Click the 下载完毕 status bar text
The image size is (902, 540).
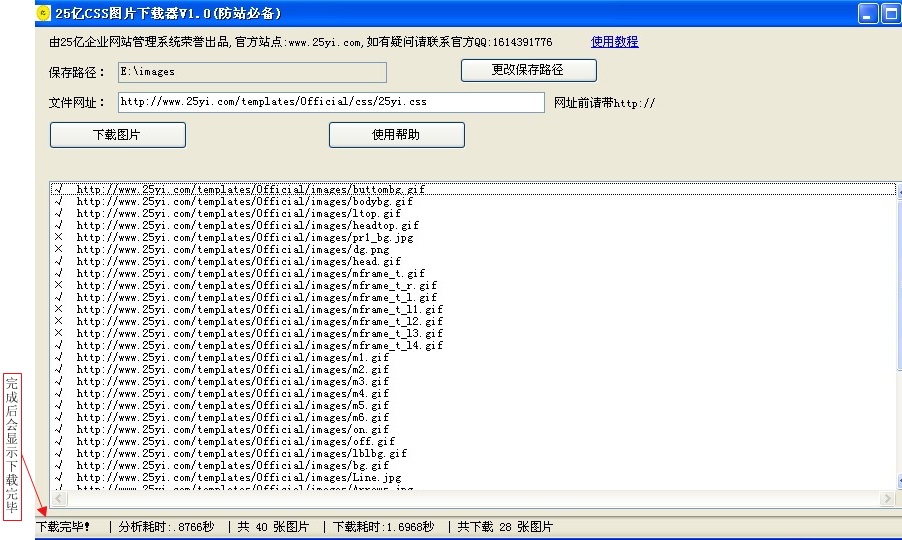[x=63, y=527]
